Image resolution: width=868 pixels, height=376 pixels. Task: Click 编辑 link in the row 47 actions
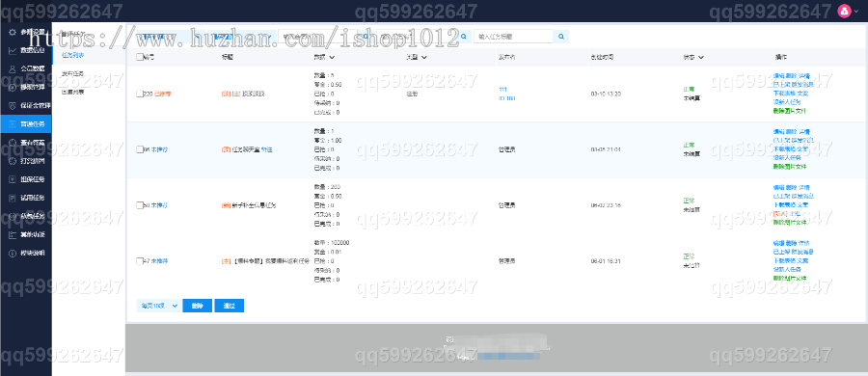[x=778, y=243]
